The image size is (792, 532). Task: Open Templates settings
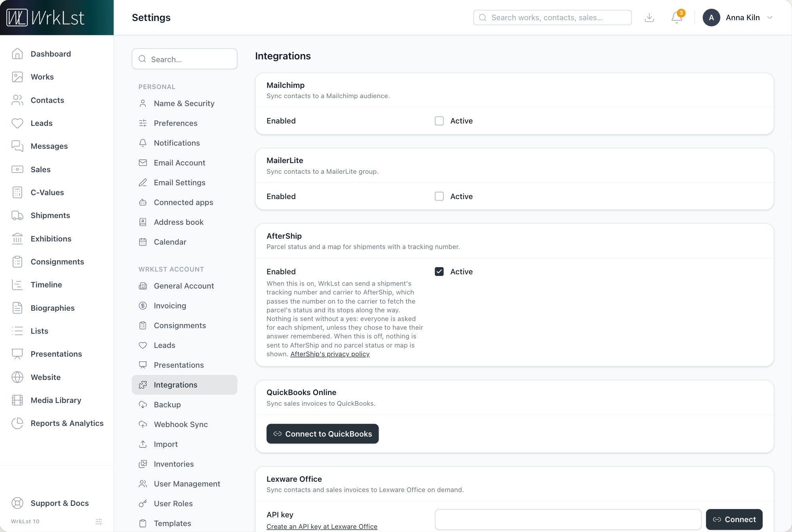185,523
